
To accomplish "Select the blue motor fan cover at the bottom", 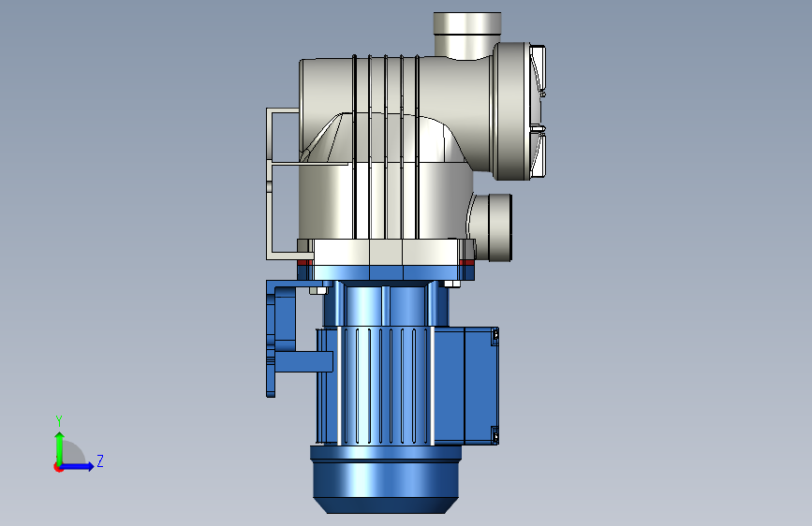I will (386, 480).
